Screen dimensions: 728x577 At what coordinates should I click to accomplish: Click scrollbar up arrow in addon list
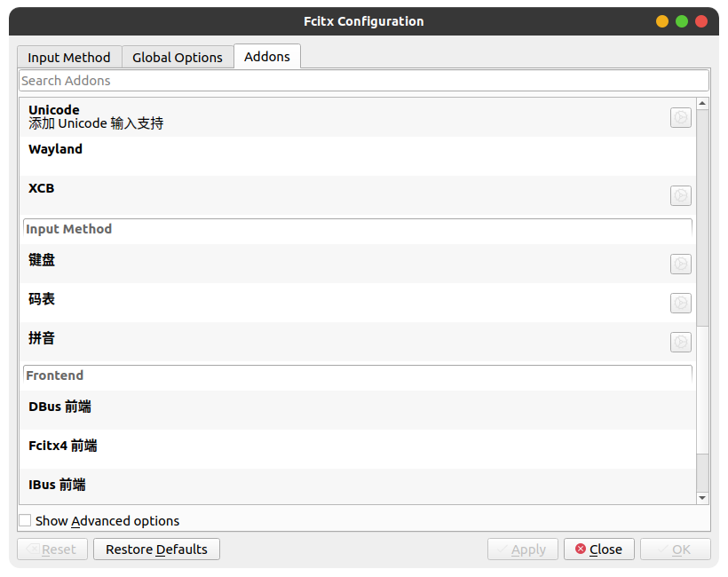(x=702, y=104)
